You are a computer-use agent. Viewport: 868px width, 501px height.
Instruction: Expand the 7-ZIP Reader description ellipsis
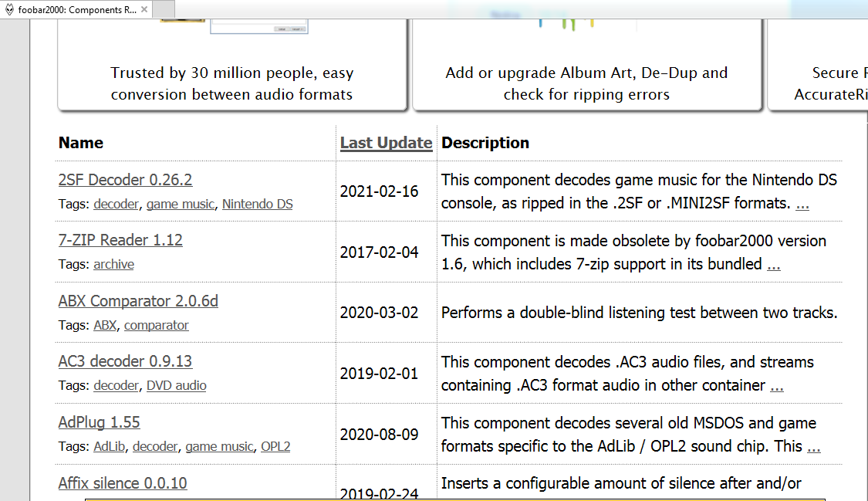(773, 265)
